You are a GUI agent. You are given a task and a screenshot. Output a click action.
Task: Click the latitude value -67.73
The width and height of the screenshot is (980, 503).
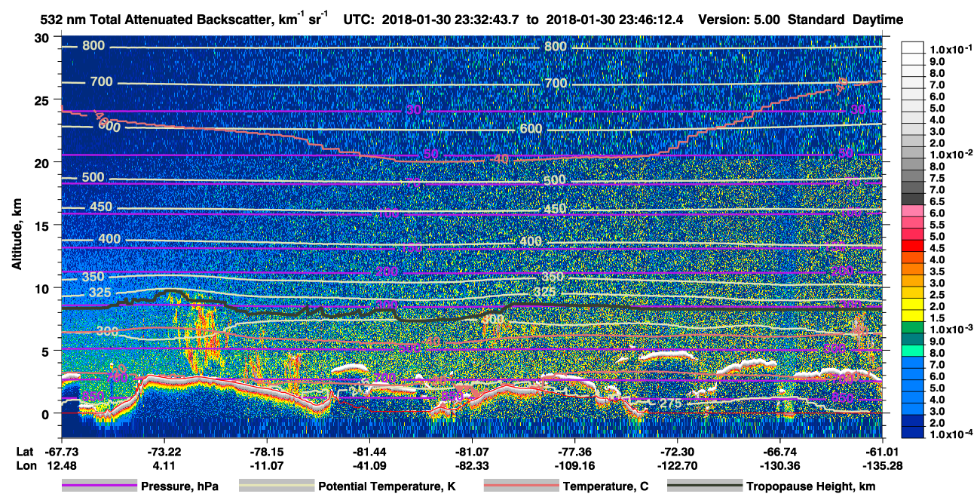coord(63,452)
